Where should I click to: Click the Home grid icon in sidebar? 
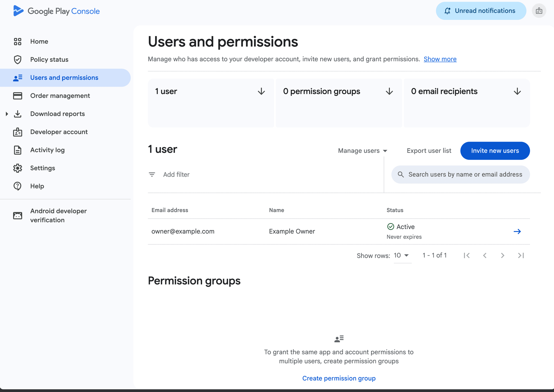[17, 42]
